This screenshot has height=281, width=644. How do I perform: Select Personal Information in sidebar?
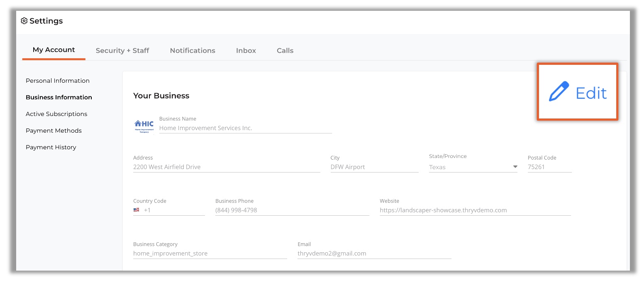[x=58, y=81]
